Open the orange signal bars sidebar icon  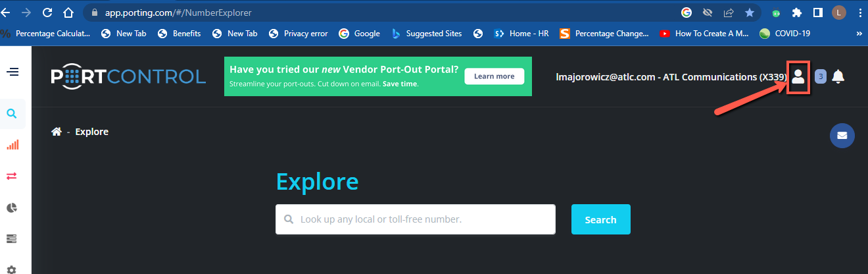(12, 145)
